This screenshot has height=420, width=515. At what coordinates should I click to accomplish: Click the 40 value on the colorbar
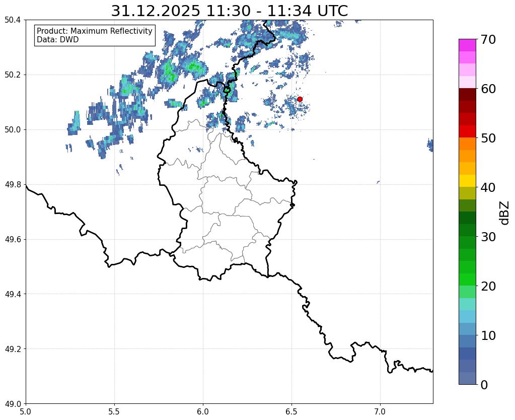click(x=488, y=187)
